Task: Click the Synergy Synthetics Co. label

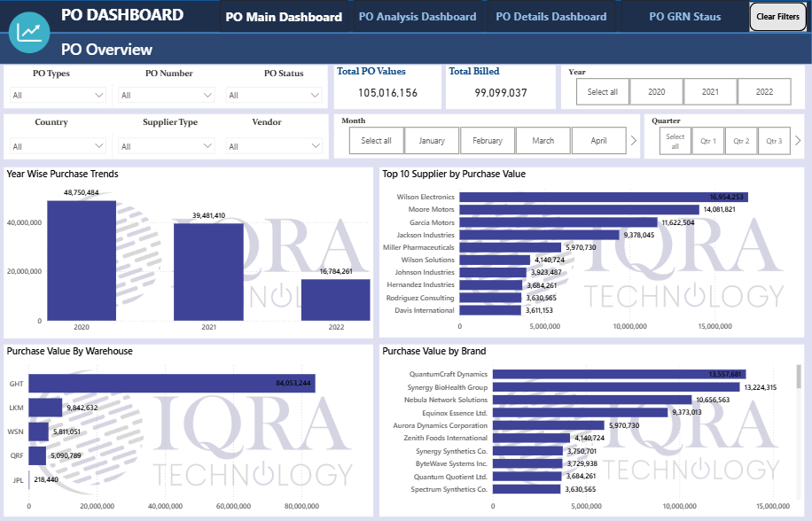Action: point(451,451)
